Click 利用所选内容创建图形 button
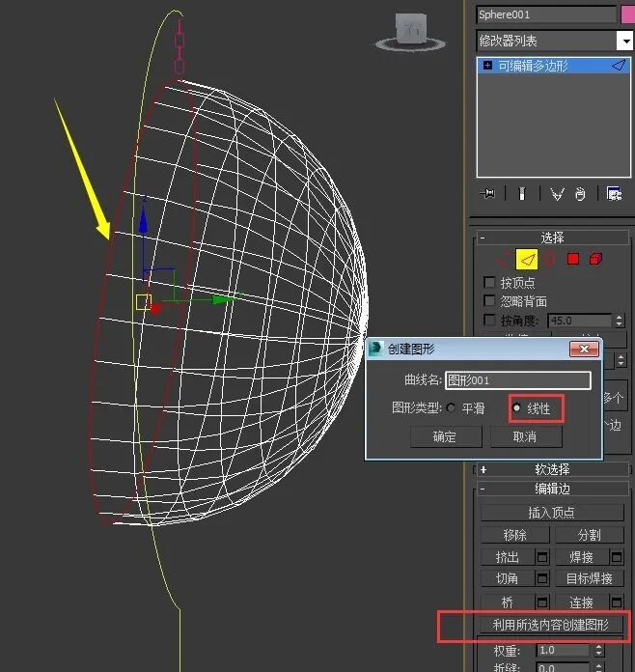This screenshot has width=635, height=672. 551,625
